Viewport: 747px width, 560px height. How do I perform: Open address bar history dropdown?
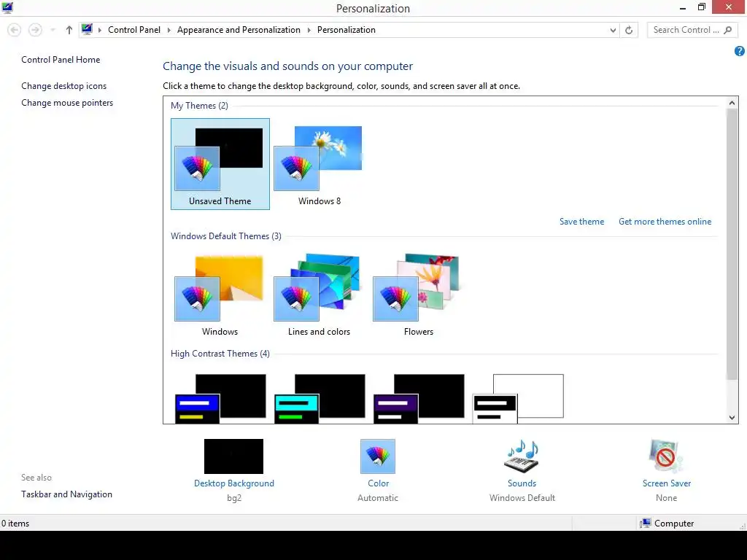click(613, 30)
